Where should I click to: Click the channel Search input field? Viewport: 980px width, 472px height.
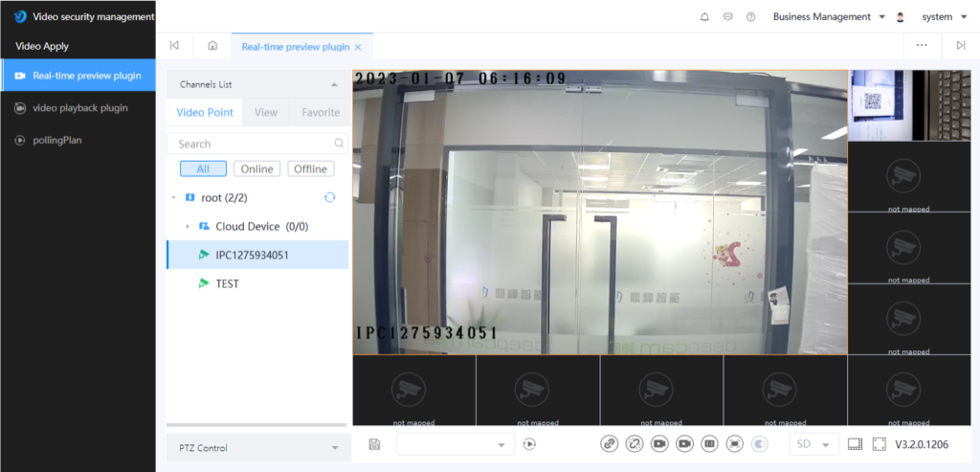pos(249,144)
